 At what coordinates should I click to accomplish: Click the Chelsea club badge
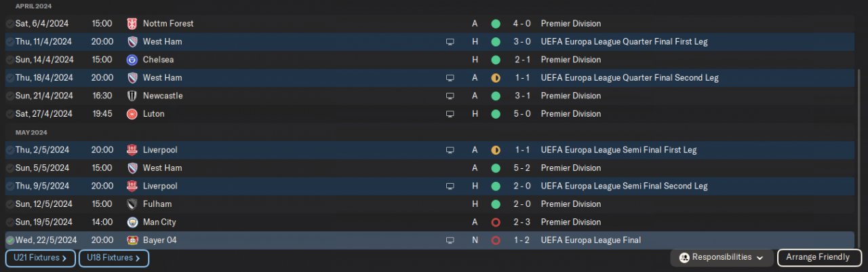coord(132,60)
